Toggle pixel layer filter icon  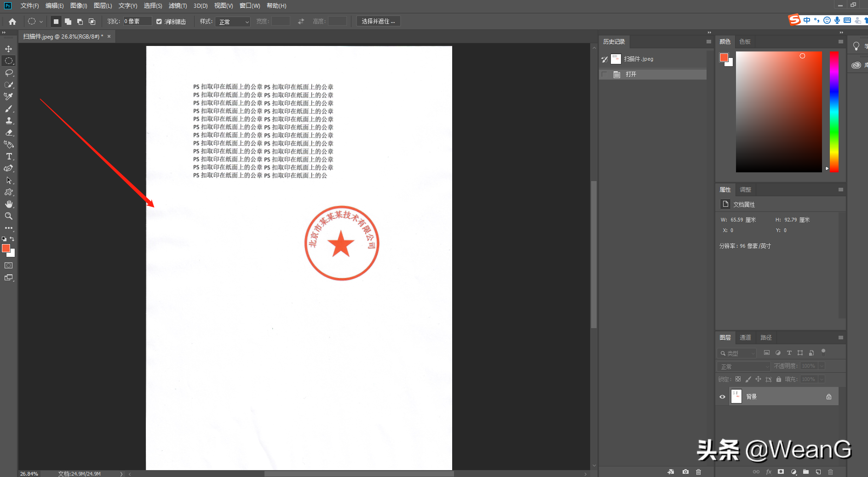pos(766,353)
